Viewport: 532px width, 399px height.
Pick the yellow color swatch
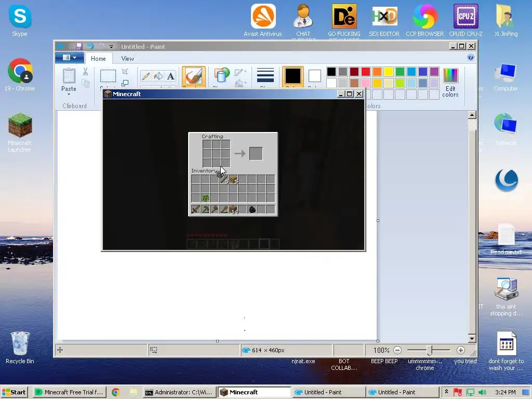[389, 72]
